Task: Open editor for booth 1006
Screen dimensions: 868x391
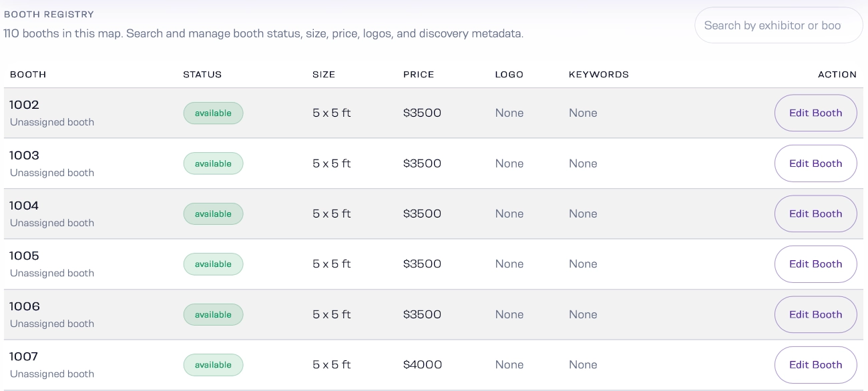Action: (815, 314)
